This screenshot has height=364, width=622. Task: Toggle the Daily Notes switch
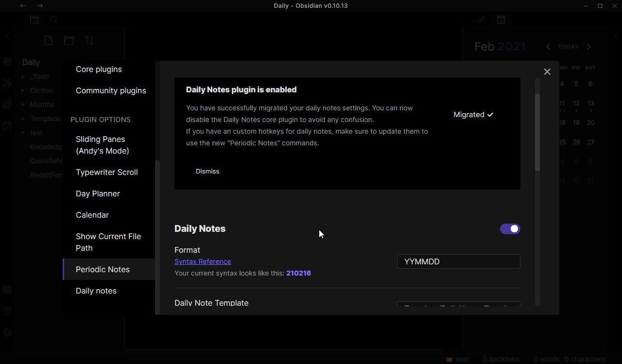point(510,229)
